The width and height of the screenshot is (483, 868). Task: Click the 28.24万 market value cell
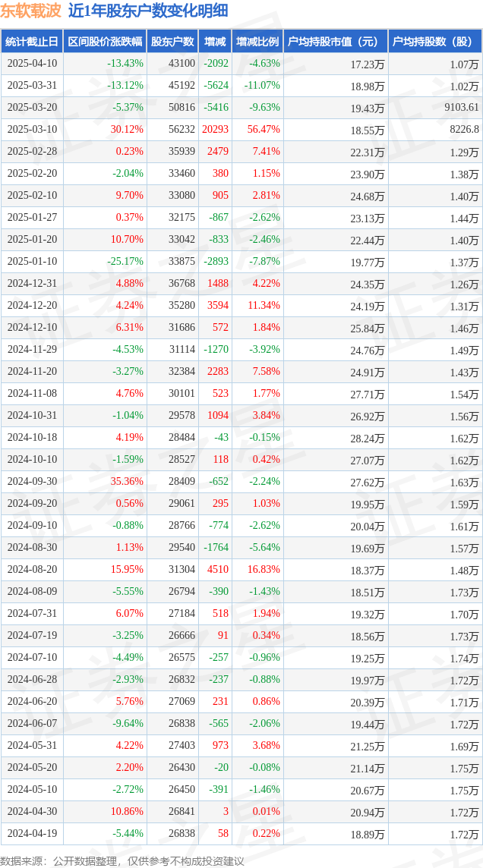tap(368, 437)
